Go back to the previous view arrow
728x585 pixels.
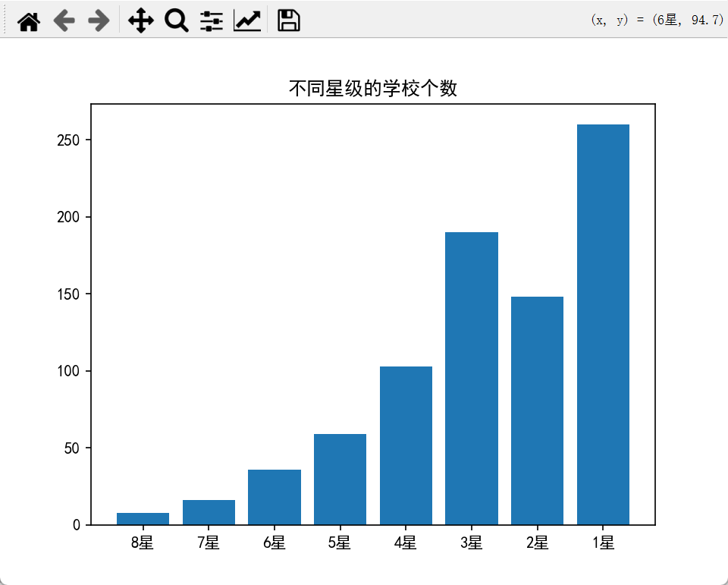[64, 21]
